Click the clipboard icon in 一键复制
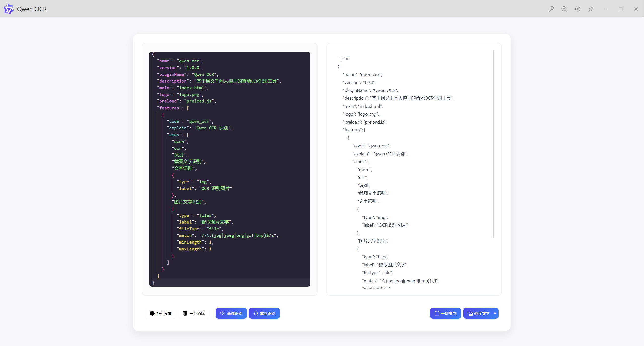This screenshot has height=346, width=644. 437,313
